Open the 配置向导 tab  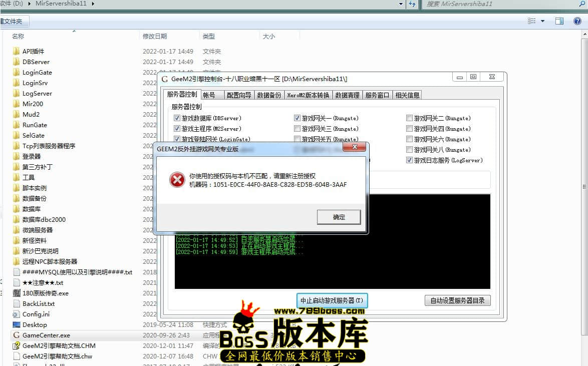(239, 95)
